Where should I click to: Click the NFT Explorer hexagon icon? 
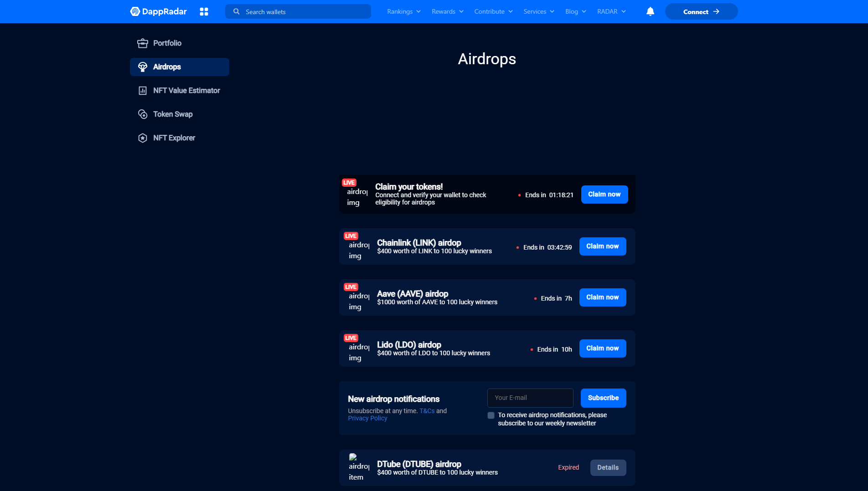[143, 138]
